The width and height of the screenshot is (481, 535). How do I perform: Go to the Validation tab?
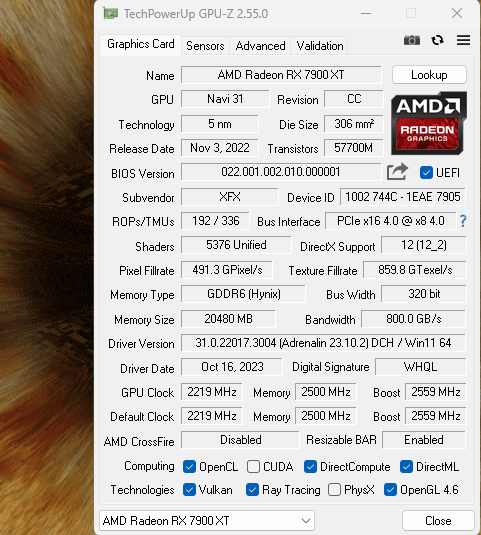320,46
